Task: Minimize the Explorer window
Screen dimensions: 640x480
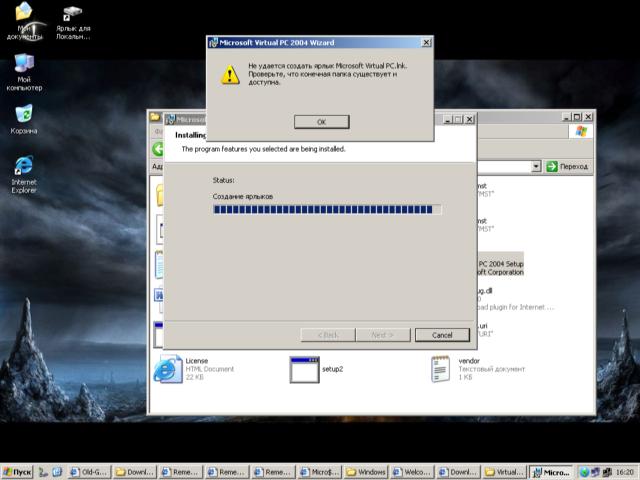Action: pyautogui.click(x=567, y=117)
